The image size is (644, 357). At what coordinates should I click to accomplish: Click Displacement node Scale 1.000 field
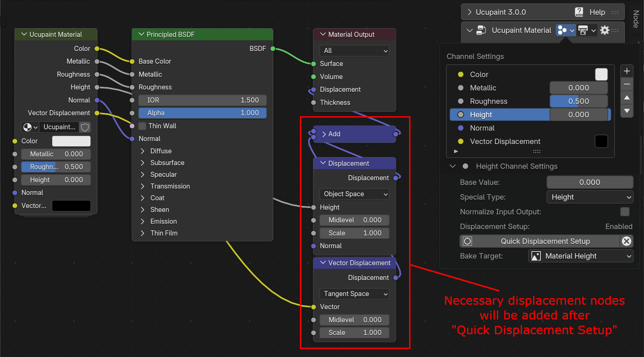point(355,233)
